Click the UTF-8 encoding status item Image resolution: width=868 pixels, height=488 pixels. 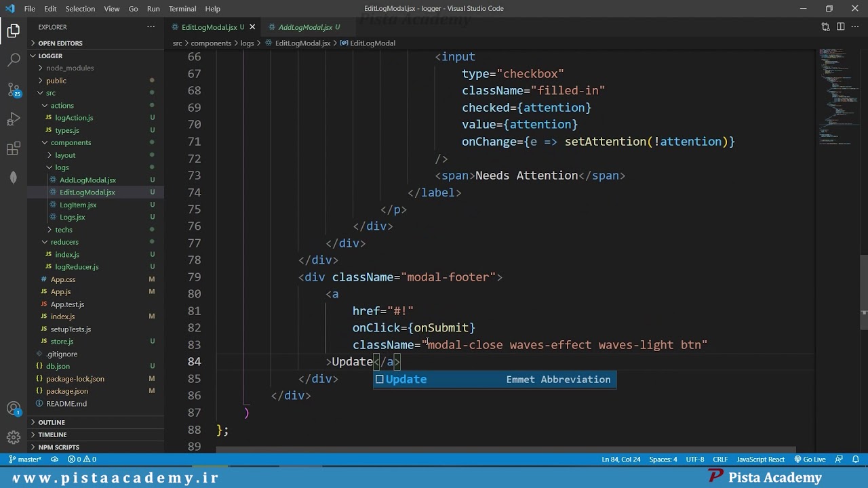tap(695, 460)
